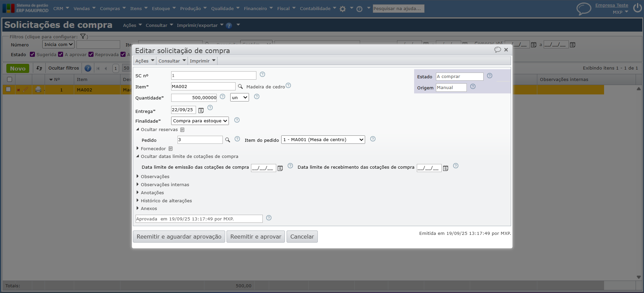This screenshot has width=644, height=293.
Task: Expand the Observações internas section
Action: pyautogui.click(x=162, y=184)
